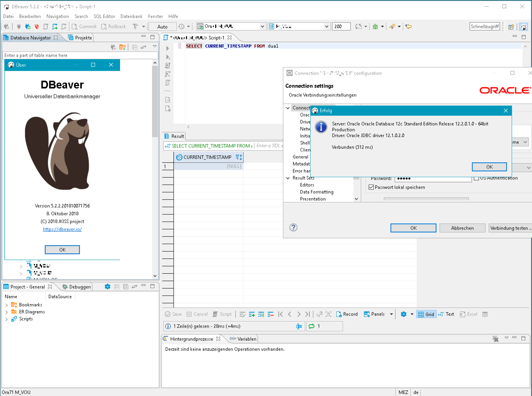Click the result settings gear icon
This screenshot has width=532, height=396.
click(x=403, y=314)
